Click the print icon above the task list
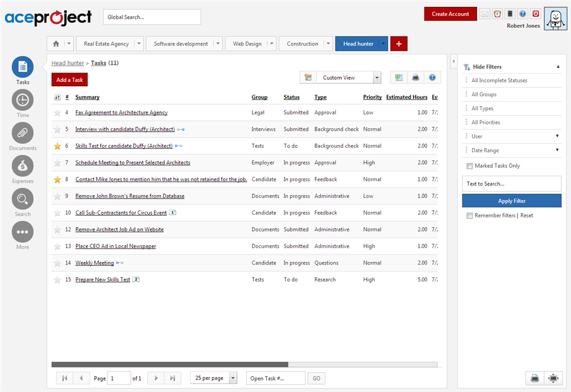Viewport: 571px width, 392px height. click(415, 77)
